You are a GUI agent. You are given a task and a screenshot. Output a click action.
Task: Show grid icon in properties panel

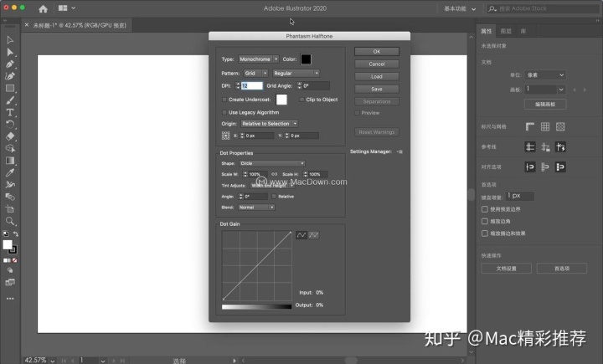point(545,126)
